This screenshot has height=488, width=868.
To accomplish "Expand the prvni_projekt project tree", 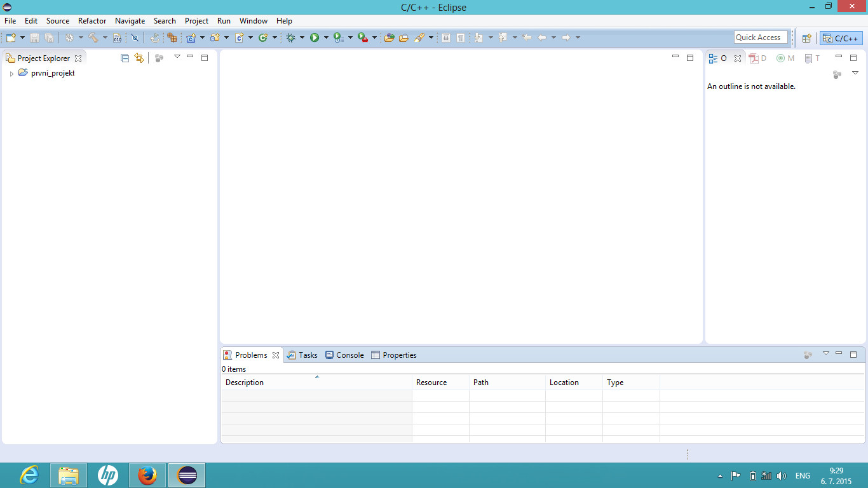I will point(11,74).
